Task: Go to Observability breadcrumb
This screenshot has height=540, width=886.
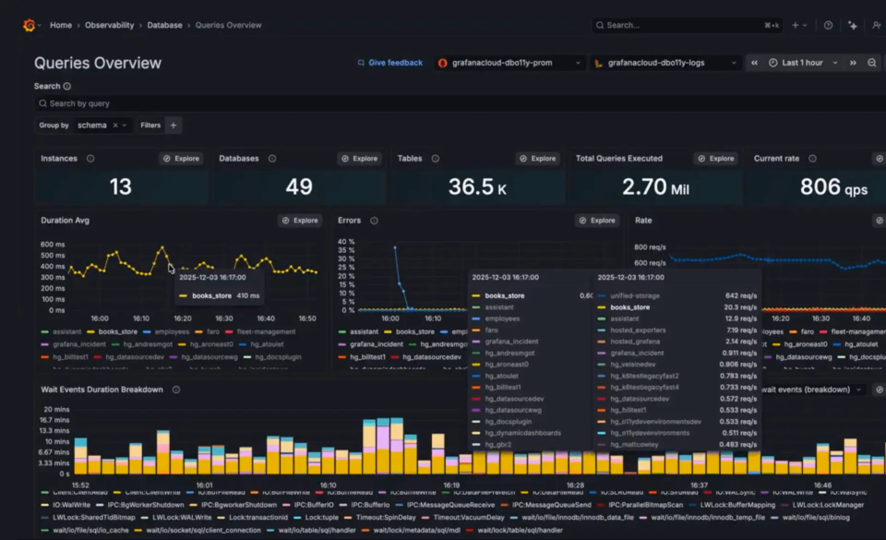Action: (110, 25)
